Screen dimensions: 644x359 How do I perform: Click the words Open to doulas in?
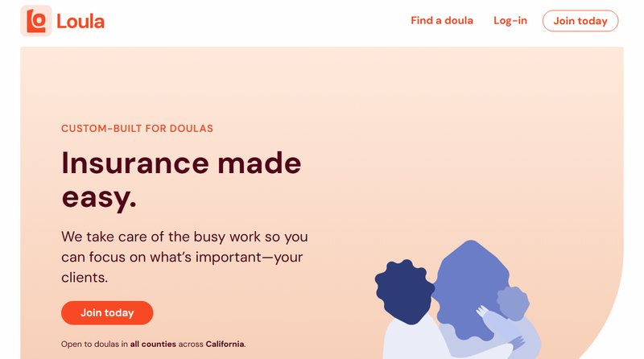pos(95,344)
